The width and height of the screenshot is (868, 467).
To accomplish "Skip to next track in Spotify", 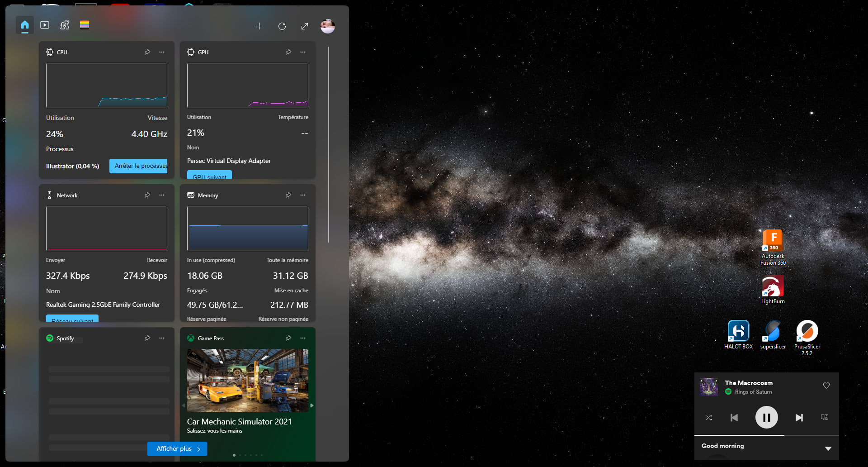I will pyautogui.click(x=799, y=417).
